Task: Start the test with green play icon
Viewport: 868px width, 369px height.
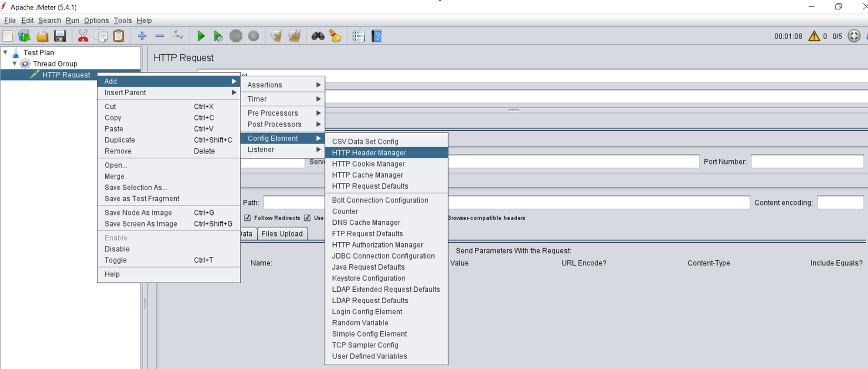Action: (200, 36)
